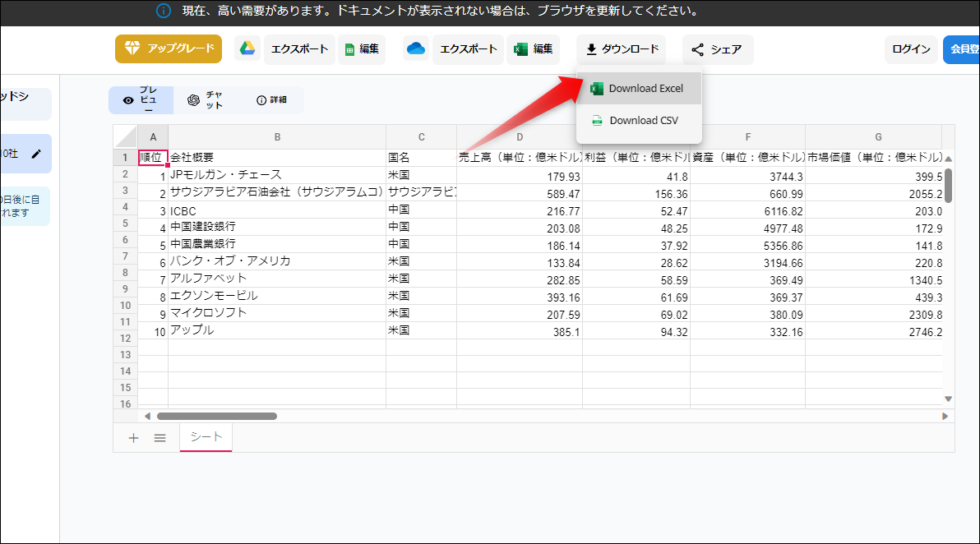Click the 国名 header cell
The image size is (980, 544).
(x=421, y=158)
